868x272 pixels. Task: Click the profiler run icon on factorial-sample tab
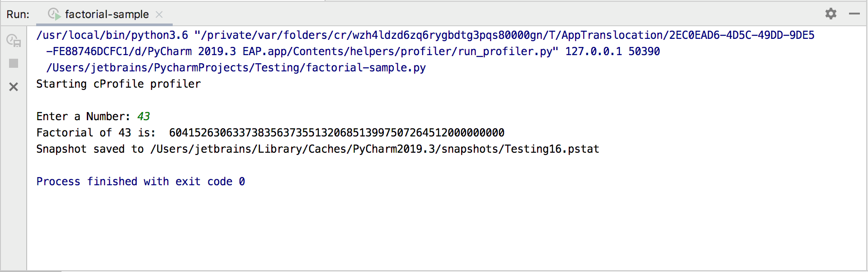point(54,14)
